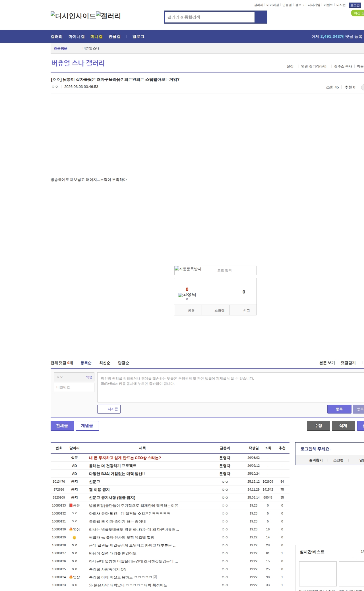
Task: Click the emoji icon on post 10080129
Action: 74,538
